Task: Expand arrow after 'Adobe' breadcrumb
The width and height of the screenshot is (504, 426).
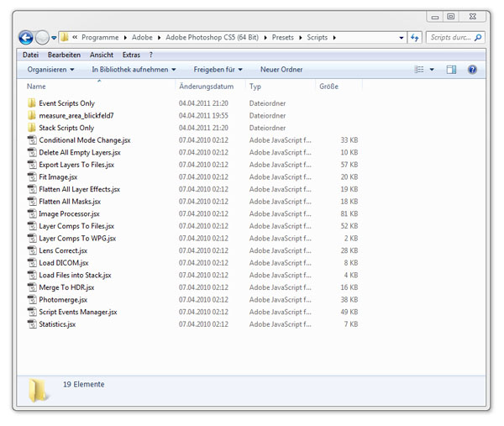Action: point(159,38)
